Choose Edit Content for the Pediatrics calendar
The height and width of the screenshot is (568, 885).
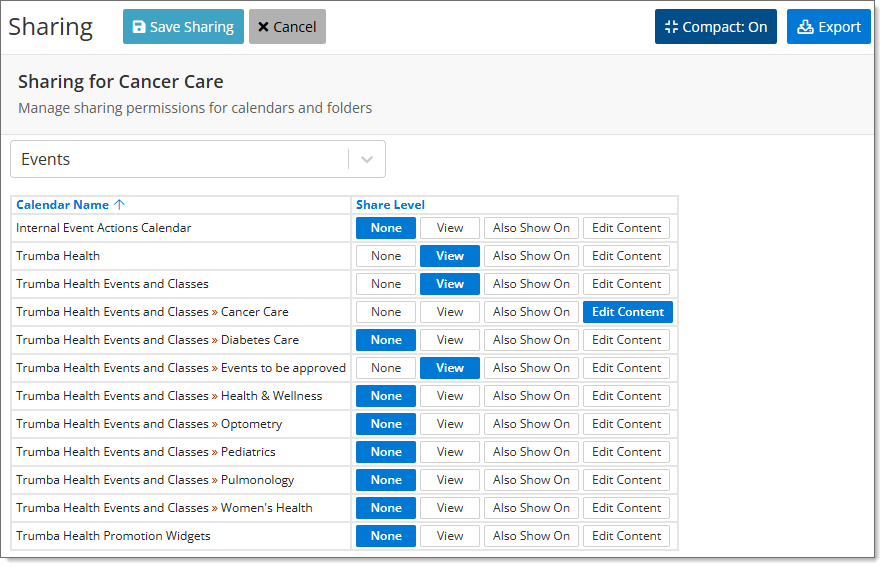pyautogui.click(x=626, y=452)
